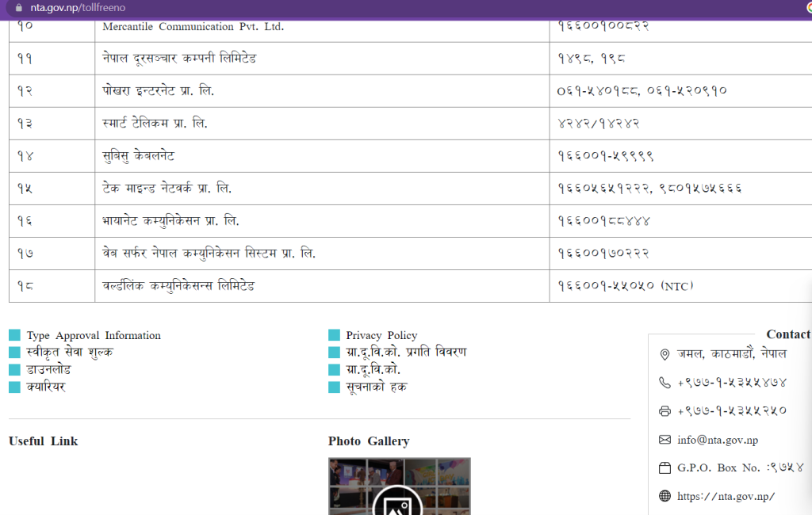
Task: Click toll-free number १४९८, १९८
Action: 592,59
